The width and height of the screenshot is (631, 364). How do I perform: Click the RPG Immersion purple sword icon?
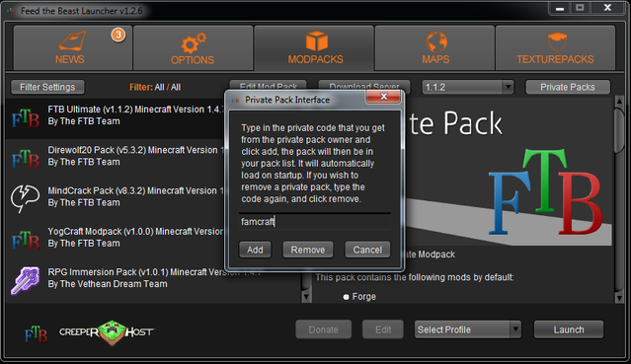pyautogui.click(x=26, y=280)
